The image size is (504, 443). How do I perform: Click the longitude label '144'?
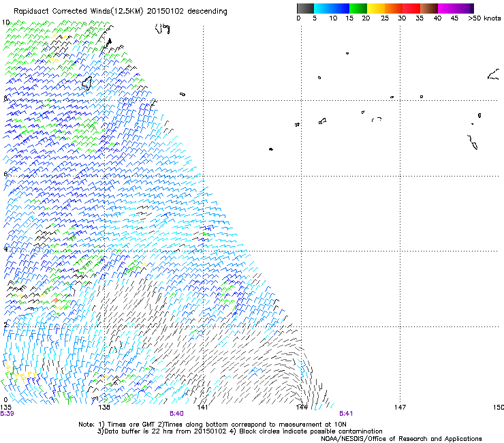pos(301,408)
